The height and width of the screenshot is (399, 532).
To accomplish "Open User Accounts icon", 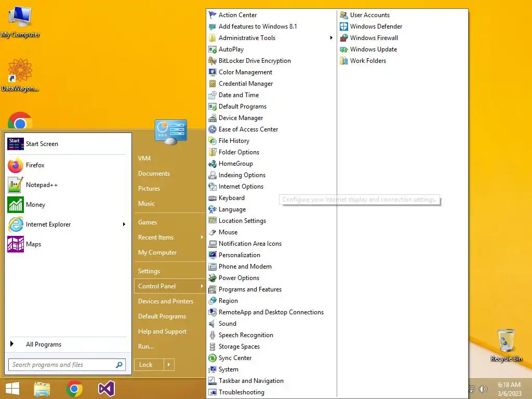I will click(344, 15).
